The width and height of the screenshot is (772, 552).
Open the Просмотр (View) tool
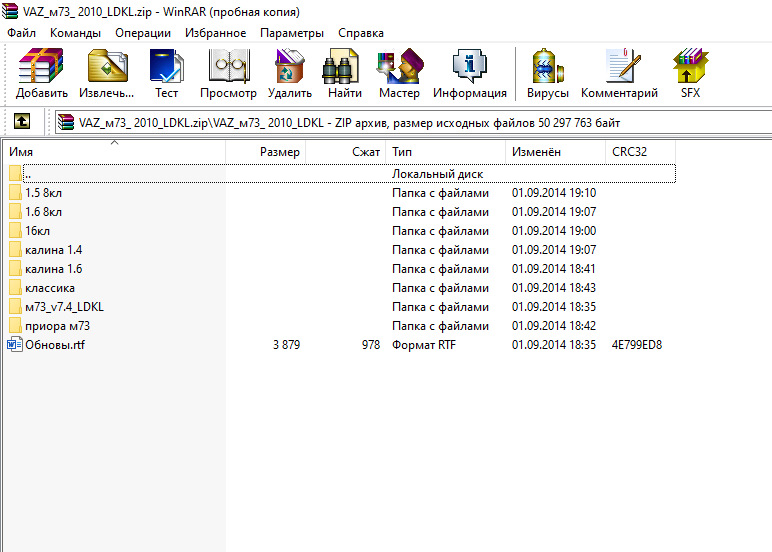[228, 65]
